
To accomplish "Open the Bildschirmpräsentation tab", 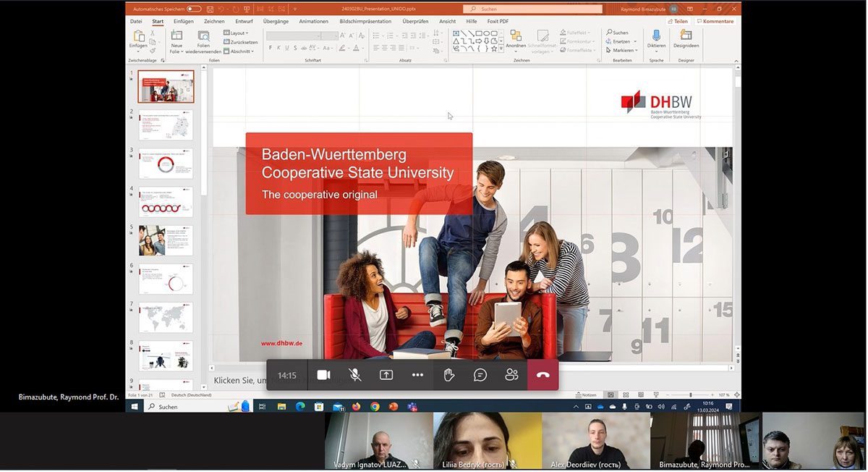I will click(x=365, y=21).
